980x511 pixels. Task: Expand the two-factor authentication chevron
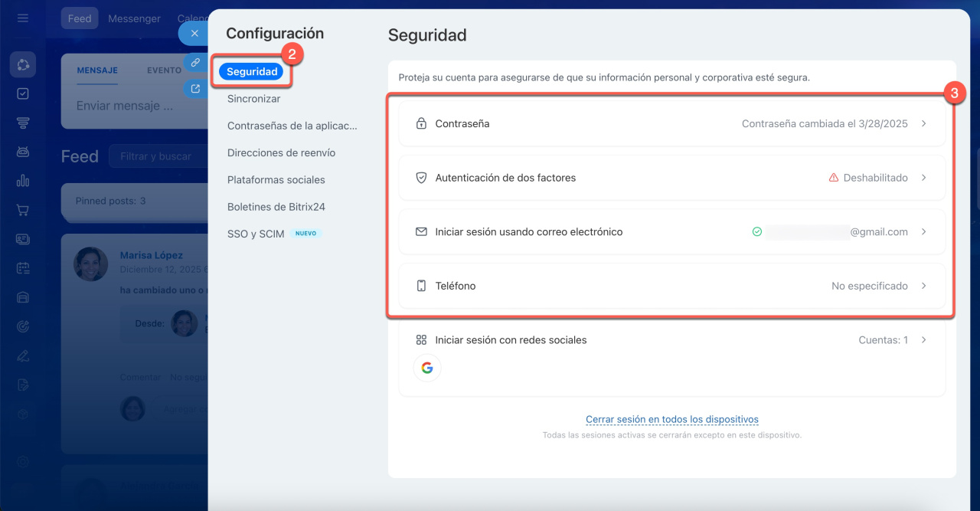(923, 178)
